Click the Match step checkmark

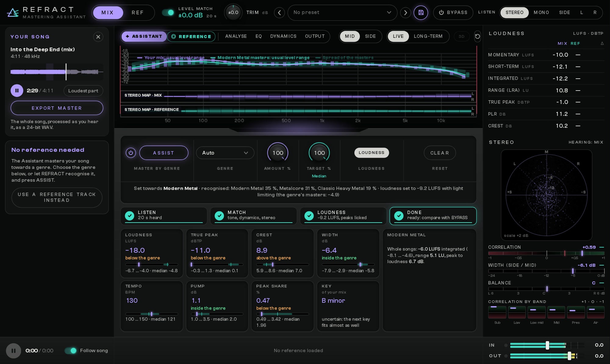tap(219, 216)
